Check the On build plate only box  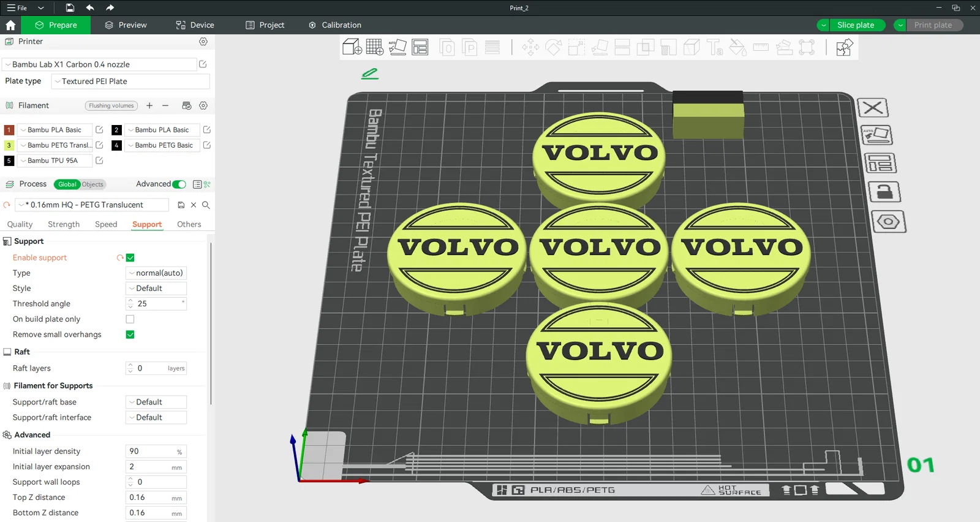coord(130,319)
